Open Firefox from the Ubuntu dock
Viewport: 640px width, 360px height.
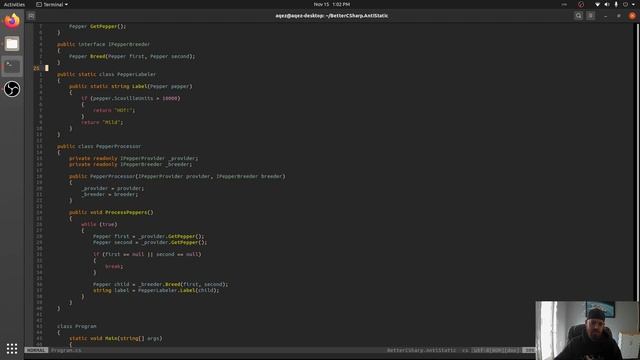coord(12,21)
